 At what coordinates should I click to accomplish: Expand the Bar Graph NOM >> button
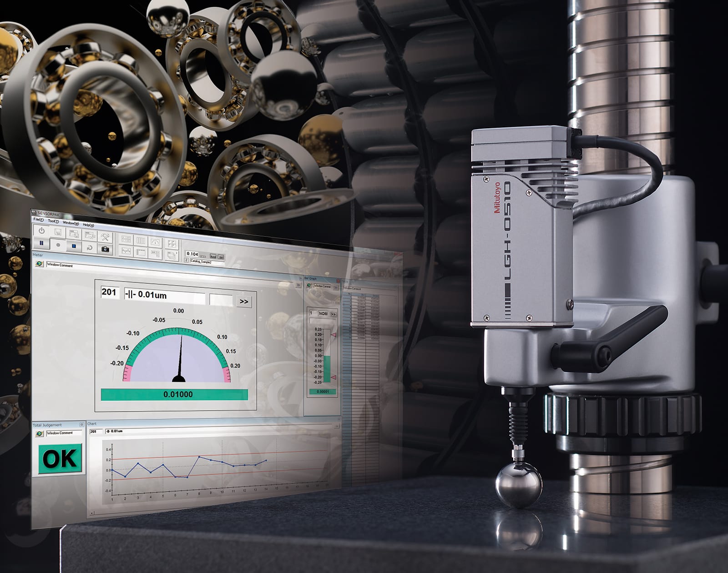point(333,314)
